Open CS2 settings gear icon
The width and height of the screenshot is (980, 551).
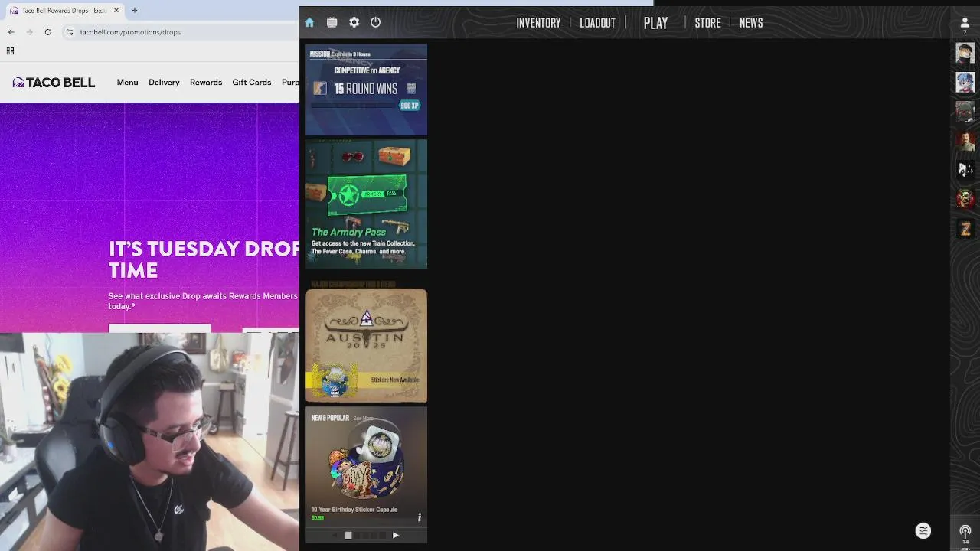354,23
